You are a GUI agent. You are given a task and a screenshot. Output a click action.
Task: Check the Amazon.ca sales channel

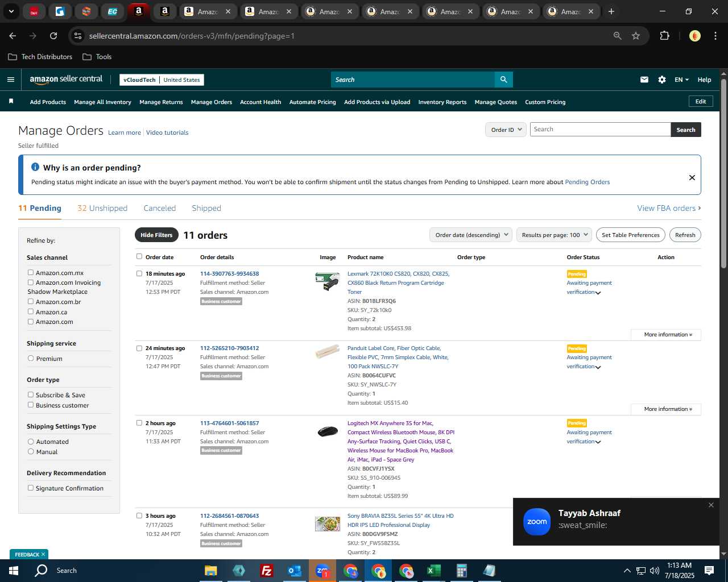pyautogui.click(x=31, y=311)
